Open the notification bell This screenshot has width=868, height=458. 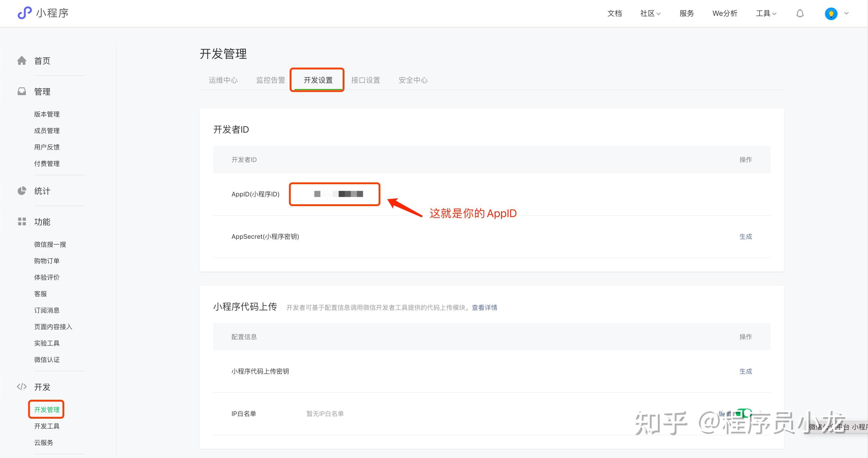pyautogui.click(x=800, y=13)
